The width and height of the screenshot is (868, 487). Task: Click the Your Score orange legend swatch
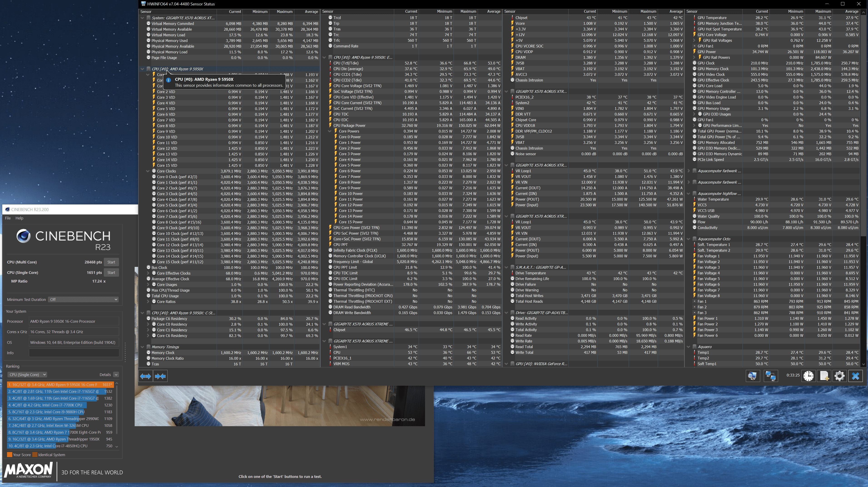click(10, 455)
